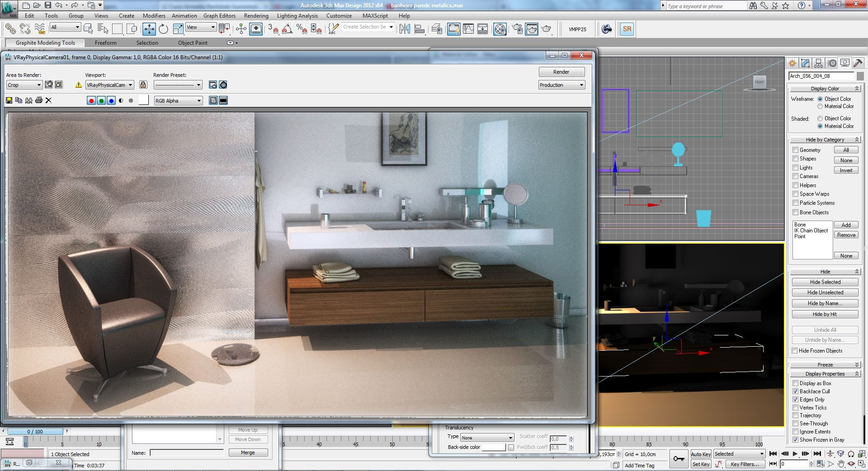Image resolution: width=868 pixels, height=471 pixels.
Task: Click the Mirror tool icon
Action: pos(405,29)
